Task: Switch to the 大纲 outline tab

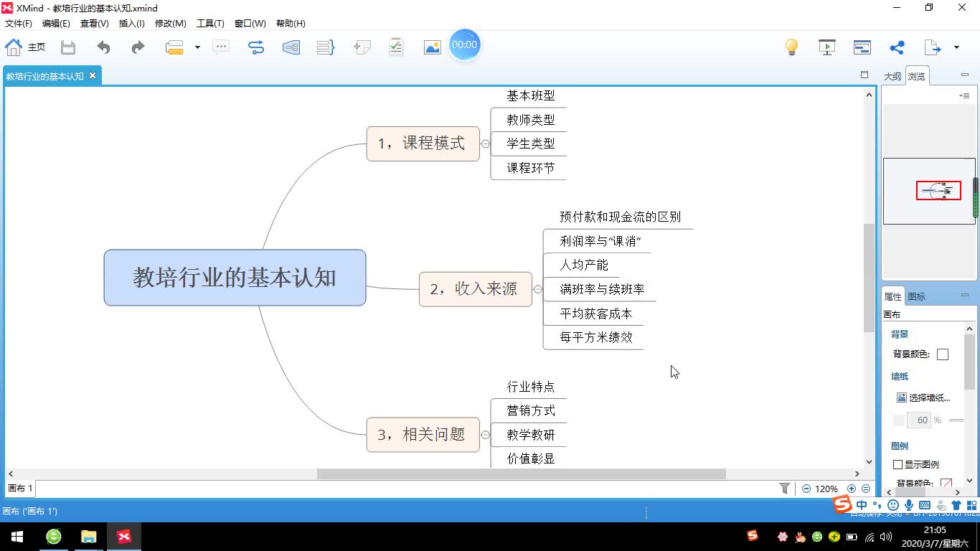Action: (892, 76)
